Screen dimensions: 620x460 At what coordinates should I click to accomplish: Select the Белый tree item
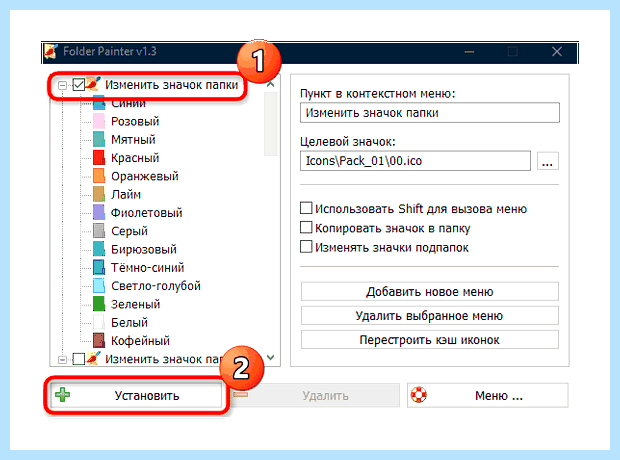pos(130,322)
